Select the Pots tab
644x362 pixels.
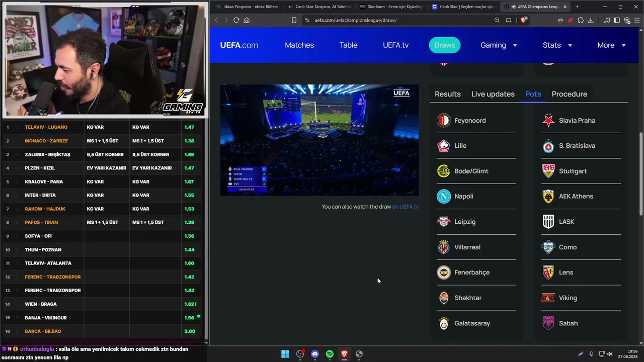533,94
